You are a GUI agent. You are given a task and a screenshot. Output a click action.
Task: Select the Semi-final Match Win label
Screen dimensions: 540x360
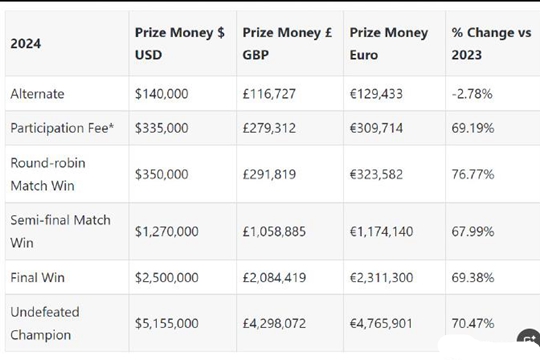(x=60, y=232)
